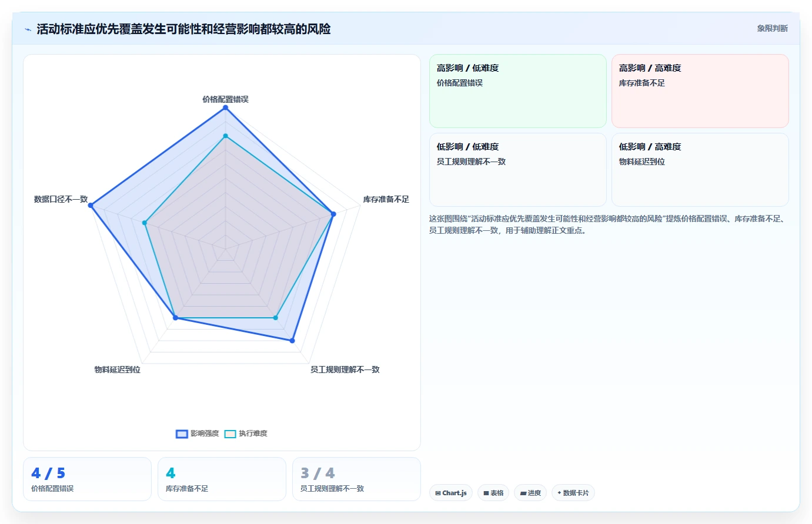Click the 影响强度 point at 员工规则理解不一致

pos(292,341)
